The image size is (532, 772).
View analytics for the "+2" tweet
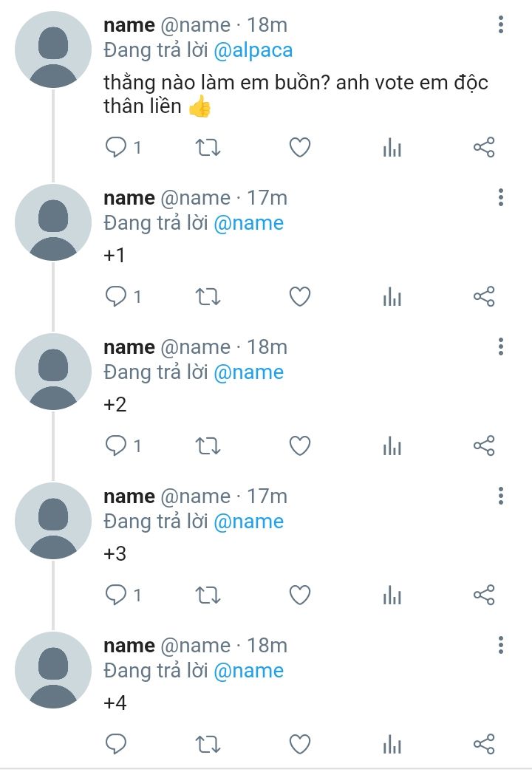coord(392,446)
